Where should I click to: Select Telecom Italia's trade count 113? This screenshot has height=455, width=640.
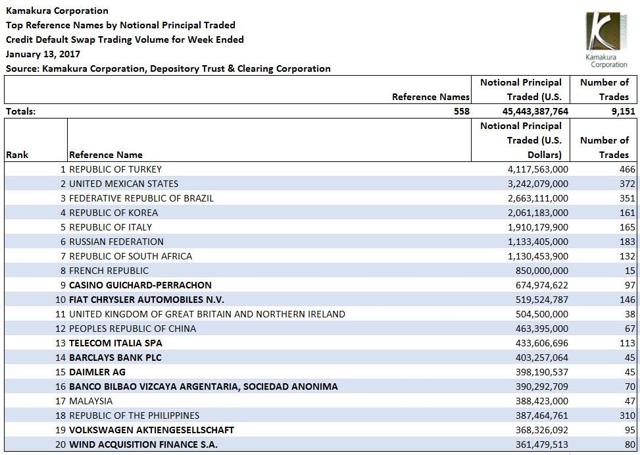[x=627, y=343]
